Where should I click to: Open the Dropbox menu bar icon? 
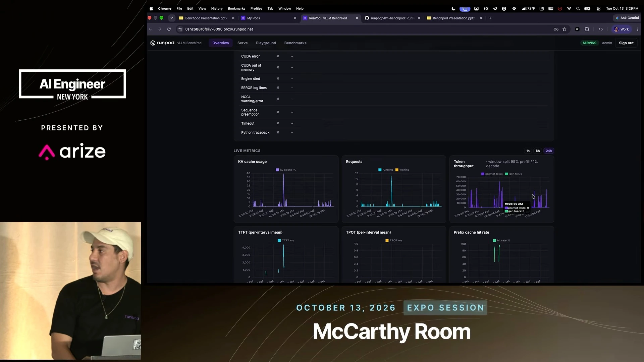(514, 9)
